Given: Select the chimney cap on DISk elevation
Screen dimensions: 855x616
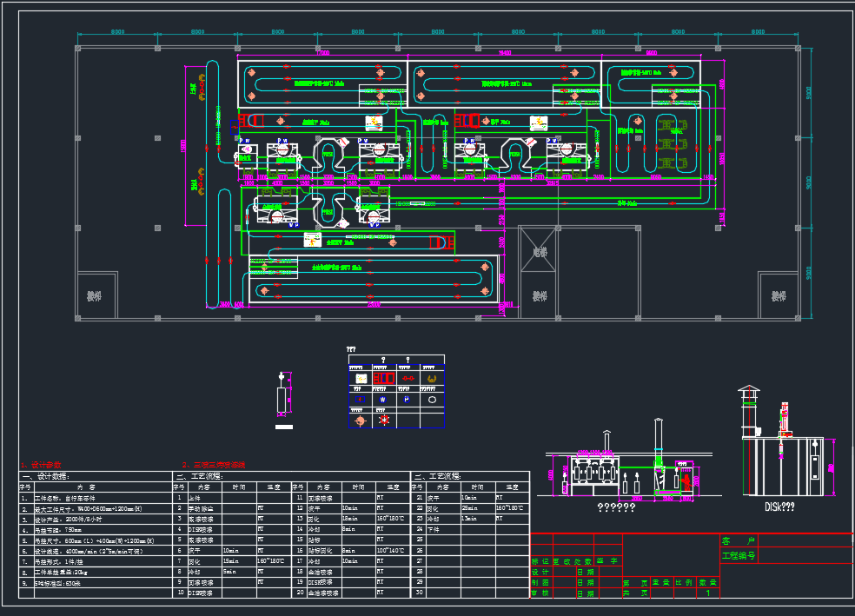Looking at the screenshot, I should (749, 389).
